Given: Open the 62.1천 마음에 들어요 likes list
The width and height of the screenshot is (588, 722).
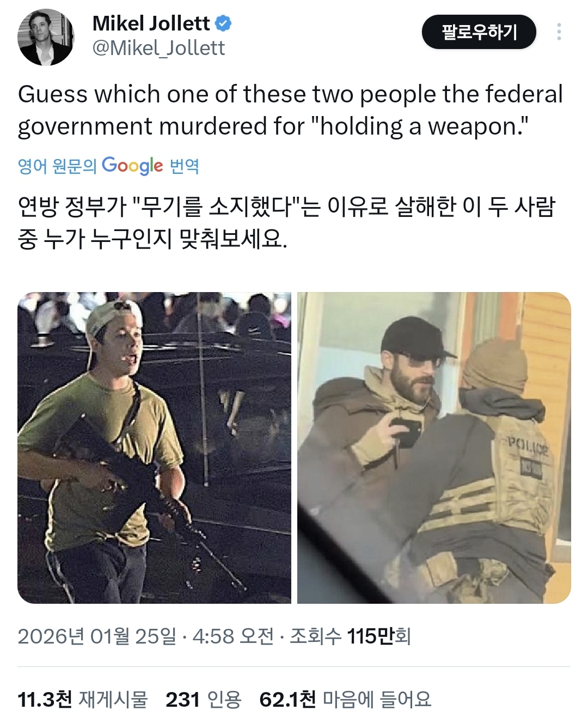Looking at the screenshot, I should 346,699.
